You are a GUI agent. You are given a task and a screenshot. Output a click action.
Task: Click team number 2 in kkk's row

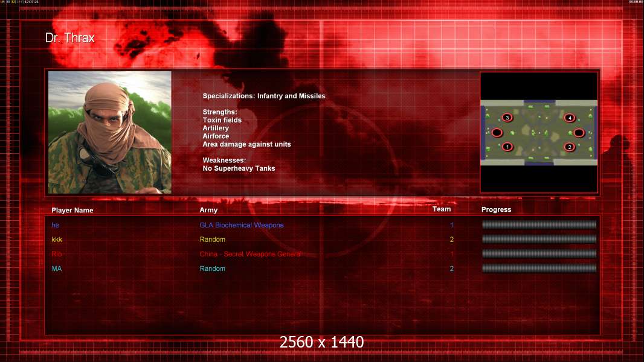pyautogui.click(x=451, y=240)
